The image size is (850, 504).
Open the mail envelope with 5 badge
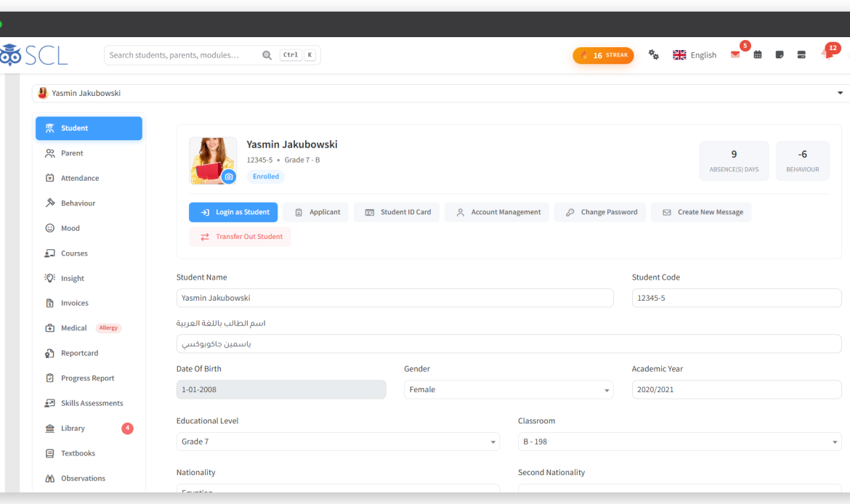(x=736, y=54)
